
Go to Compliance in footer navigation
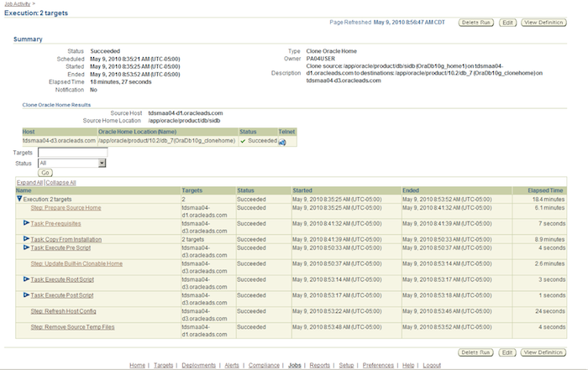click(264, 365)
